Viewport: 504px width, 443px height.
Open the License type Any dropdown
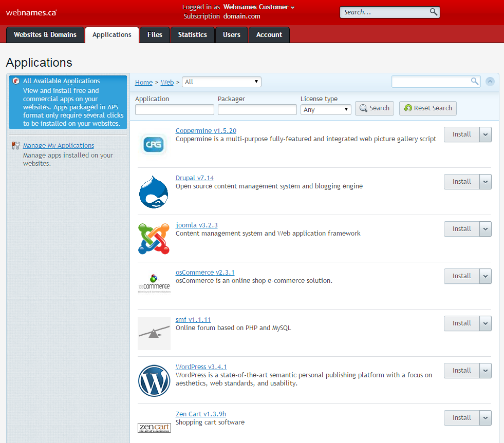point(326,109)
